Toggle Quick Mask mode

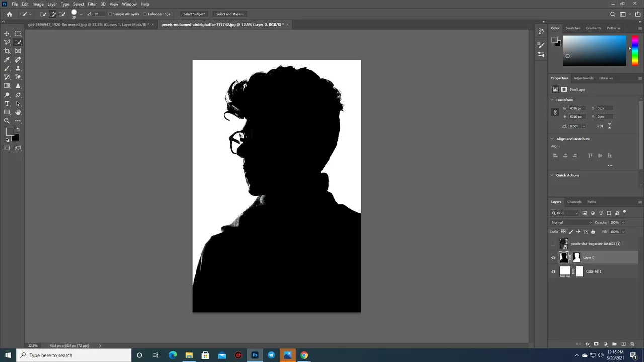(7, 148)
